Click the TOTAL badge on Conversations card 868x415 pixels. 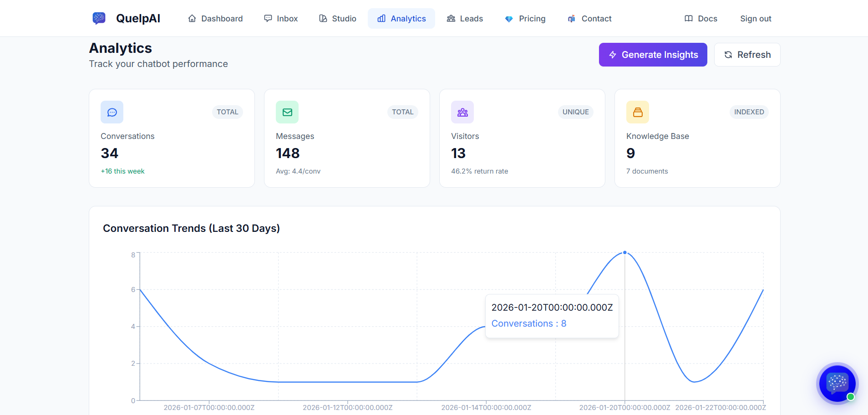(228, 112)
